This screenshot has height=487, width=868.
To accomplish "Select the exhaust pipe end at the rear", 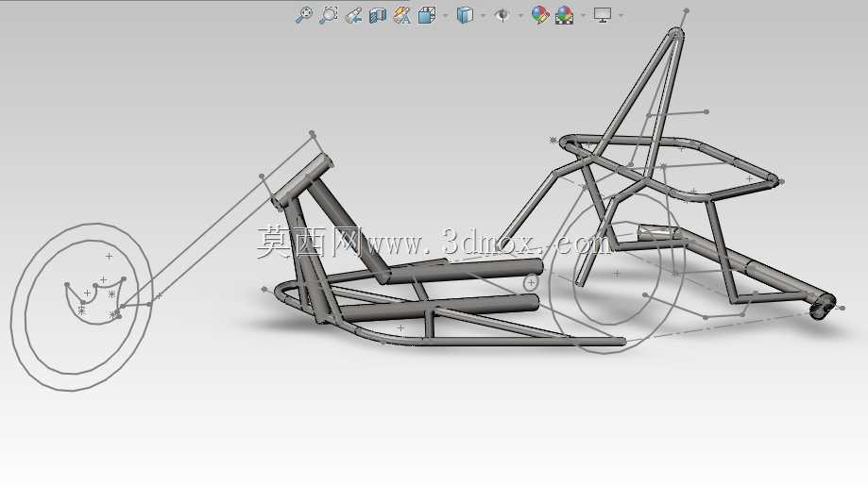I will tap(822, 306).
